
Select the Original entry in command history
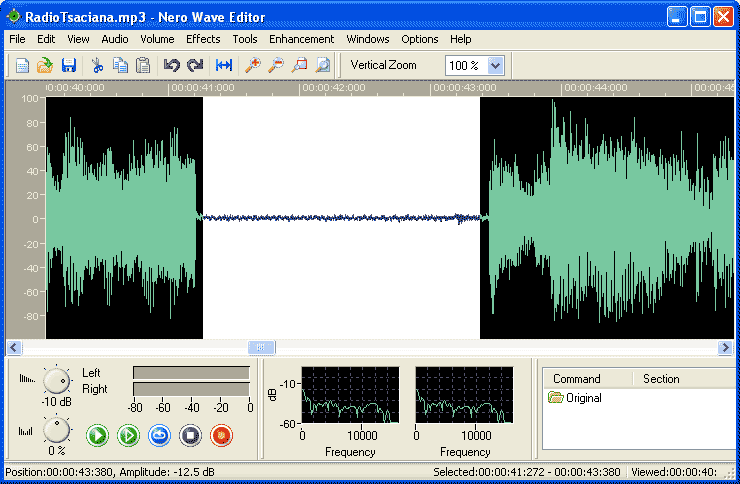[582, 398]
